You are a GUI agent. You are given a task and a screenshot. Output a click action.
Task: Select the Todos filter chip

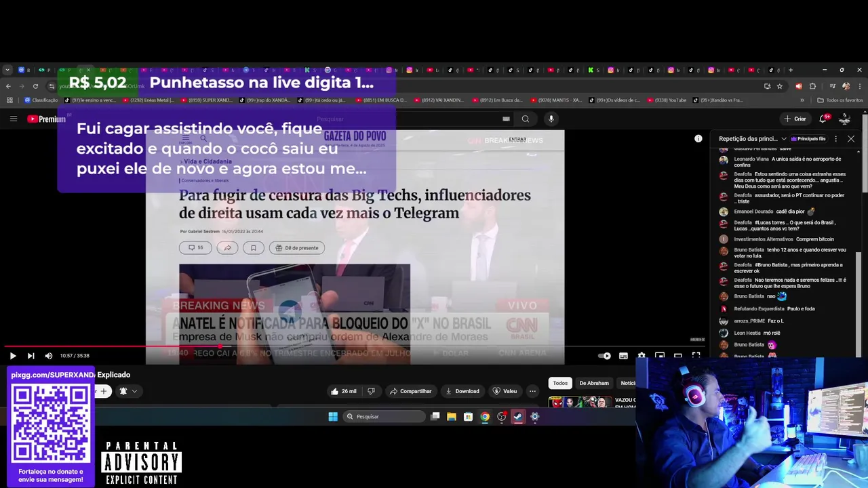pyautogui.click(x=560, y=383)
